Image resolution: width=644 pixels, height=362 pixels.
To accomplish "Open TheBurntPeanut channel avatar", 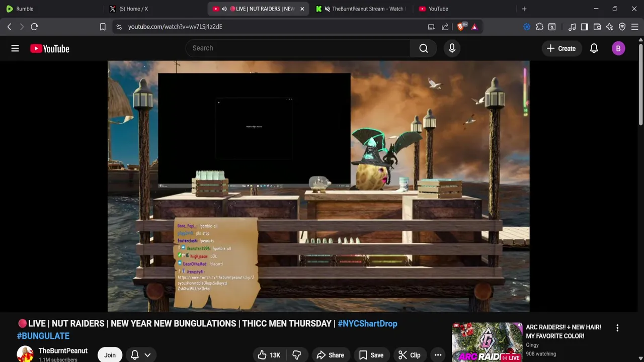I will pos(25,354).
